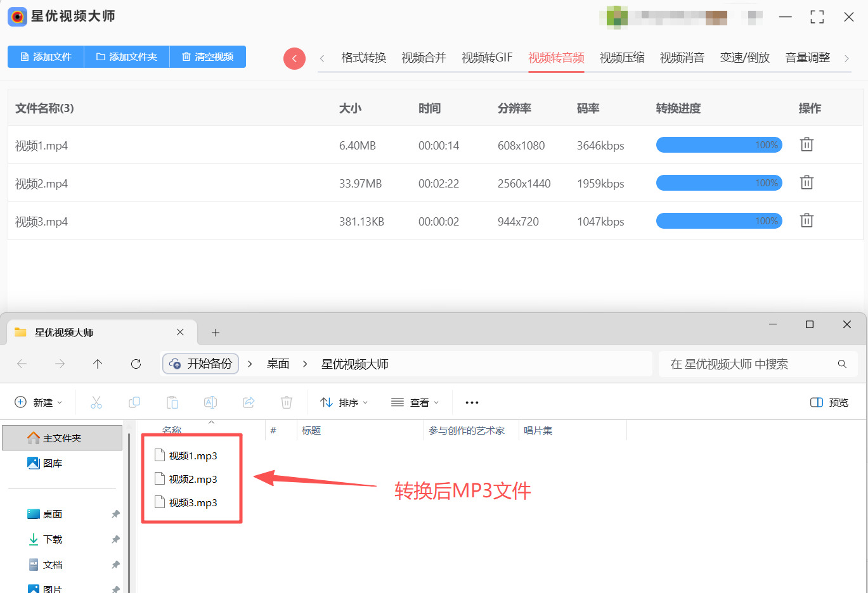Expand breadcrumb chevron after 开始备份
This screenshot has width=868, height=593.
250,364
